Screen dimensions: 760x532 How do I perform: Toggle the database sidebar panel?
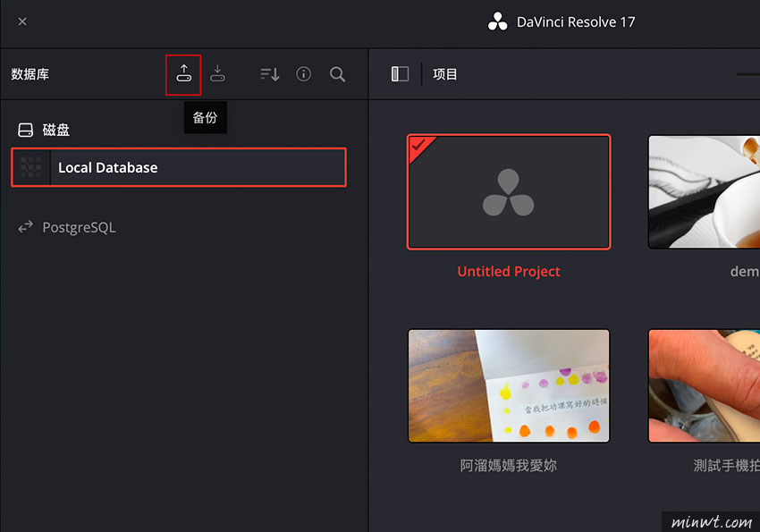(x=400, y=74)
